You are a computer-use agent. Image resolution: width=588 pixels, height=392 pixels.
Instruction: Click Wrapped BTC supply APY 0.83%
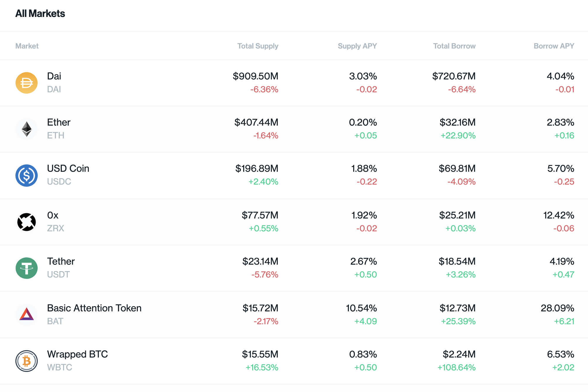(x=363, y=354)
